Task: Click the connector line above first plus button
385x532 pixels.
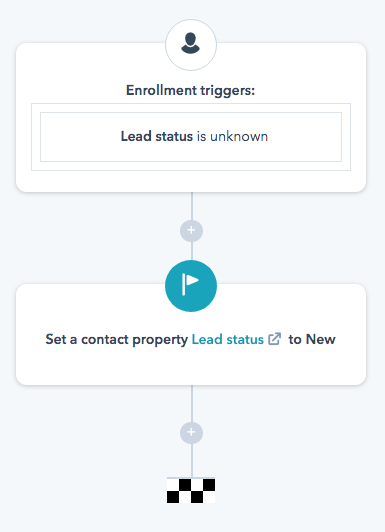Action: [192, 206]
